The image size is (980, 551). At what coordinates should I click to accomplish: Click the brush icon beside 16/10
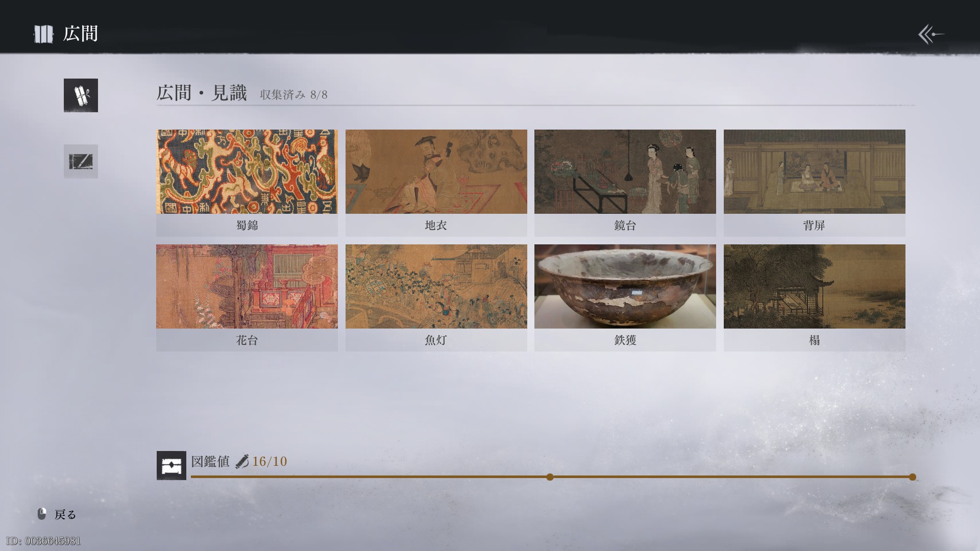point(242,462)
